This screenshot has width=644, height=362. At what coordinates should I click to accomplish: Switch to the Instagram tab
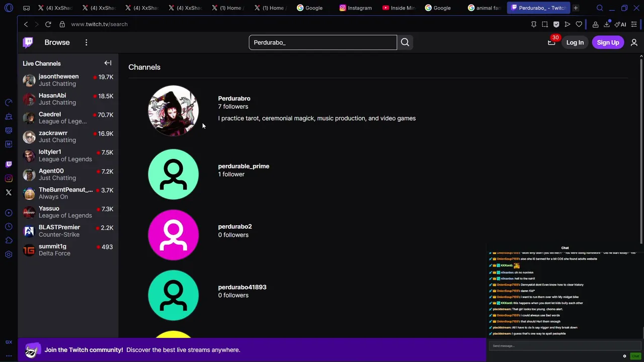[356, 8]
